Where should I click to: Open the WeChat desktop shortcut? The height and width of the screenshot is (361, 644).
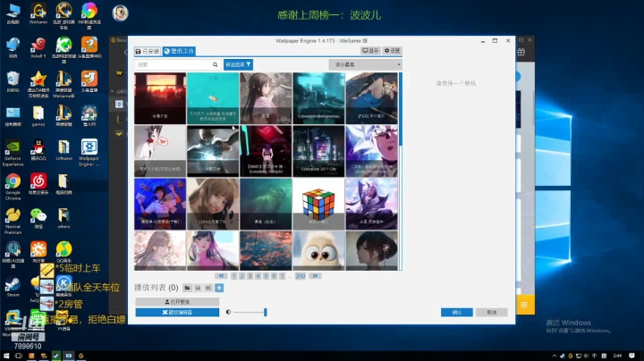(38, 218)
